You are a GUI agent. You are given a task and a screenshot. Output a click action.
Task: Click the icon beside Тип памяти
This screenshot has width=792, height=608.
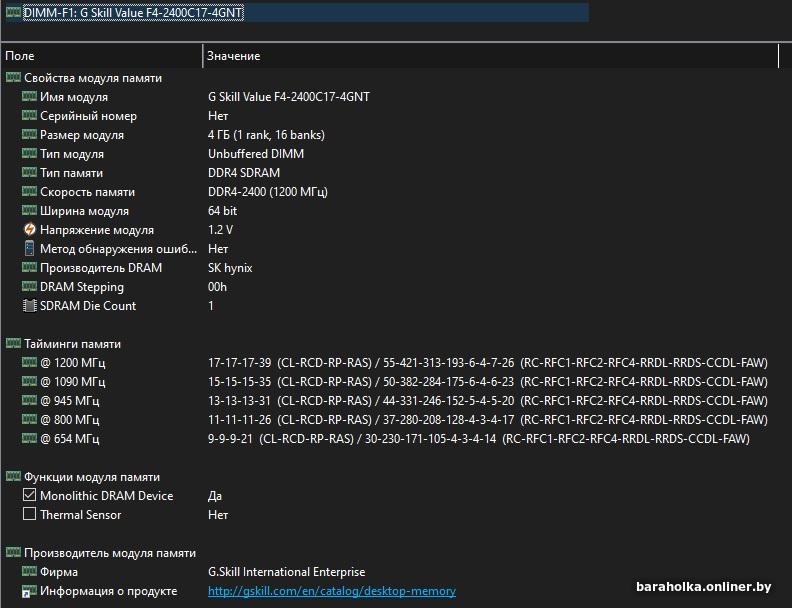pos(29,172)
